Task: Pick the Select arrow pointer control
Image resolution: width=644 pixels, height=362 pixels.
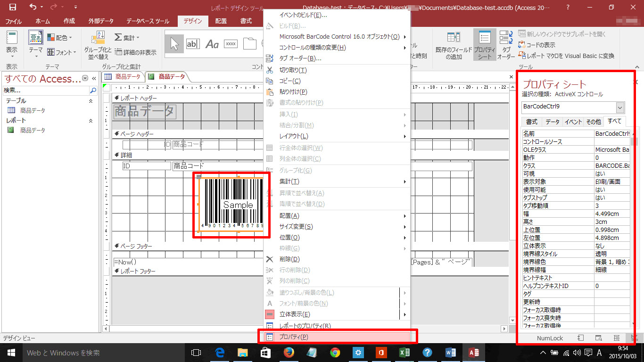Action: (x=174, y=44)
